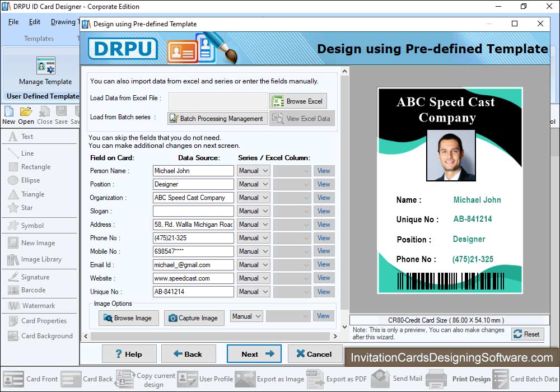Image resolution: width=560 pixels, height=392 pixels.
Task: Open Phone No data source dropdown
Action: (x=253, y=238)
